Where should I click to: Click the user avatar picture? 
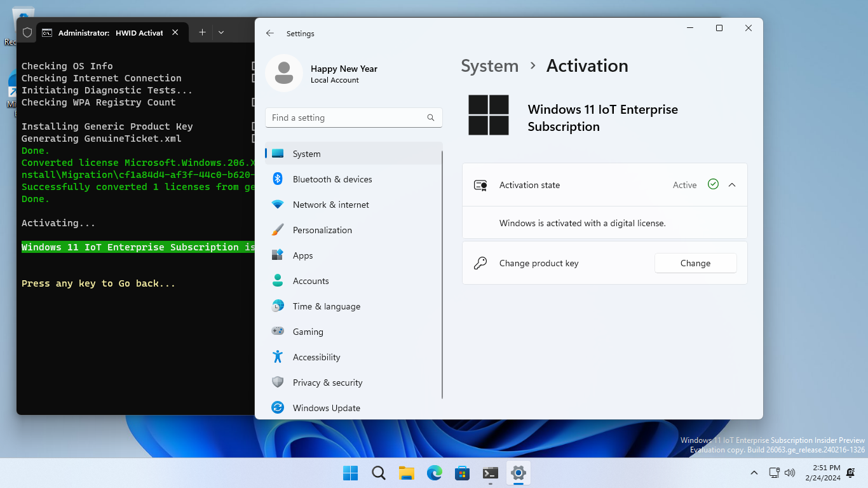(x=284, y=73)
